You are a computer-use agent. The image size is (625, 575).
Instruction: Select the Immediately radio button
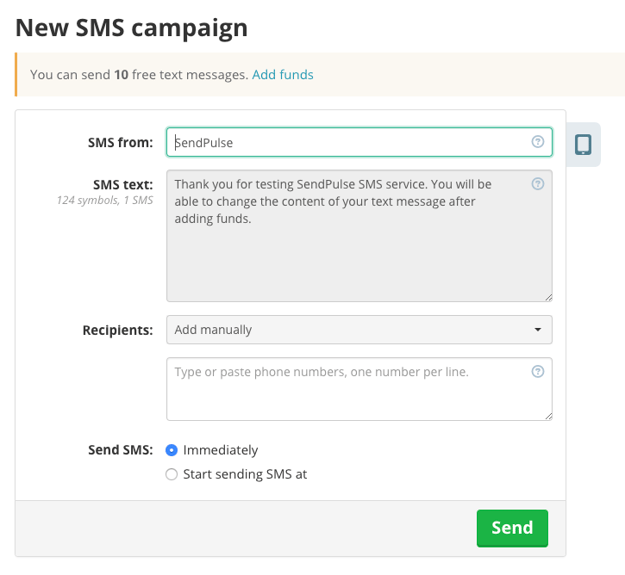tap(172, 450)
